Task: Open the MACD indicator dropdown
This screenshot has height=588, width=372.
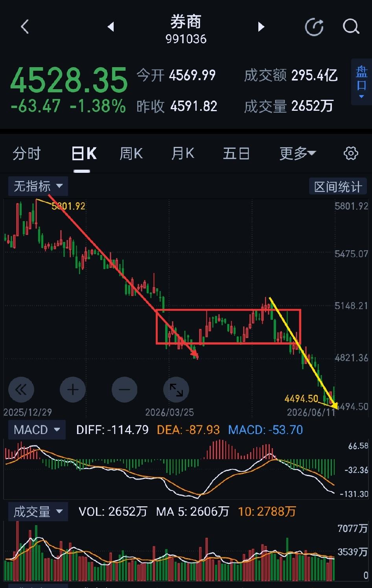Action: pos(37,430)
